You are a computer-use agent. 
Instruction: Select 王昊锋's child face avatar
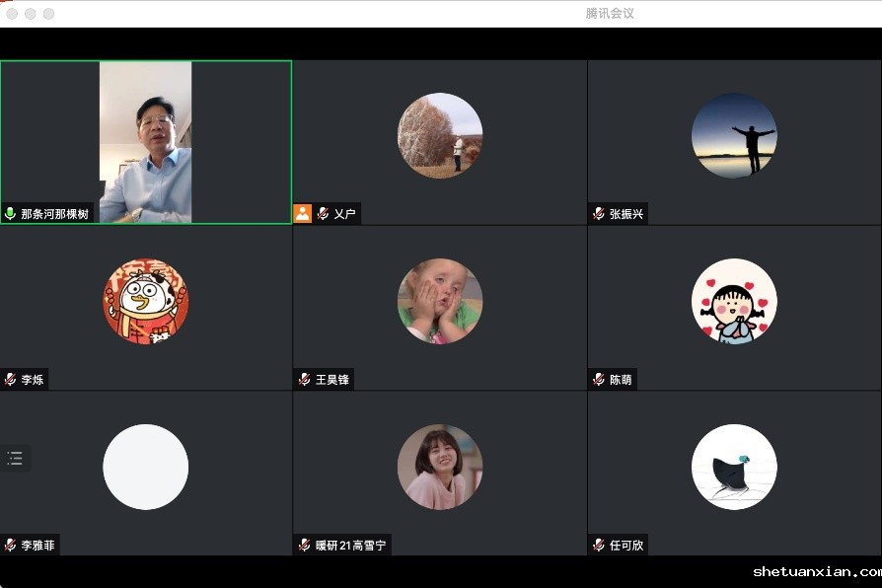click(440, 302)
